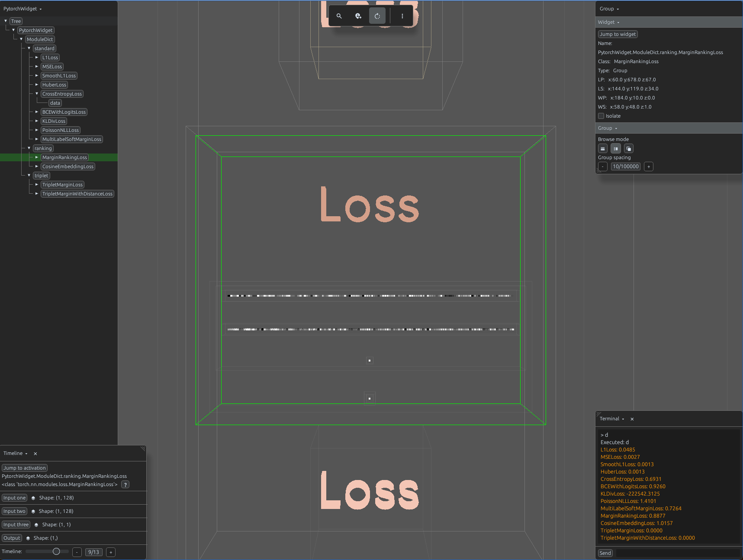743x560 pixels.
Task: Increase group spacing with plus button
Action: 649,167
